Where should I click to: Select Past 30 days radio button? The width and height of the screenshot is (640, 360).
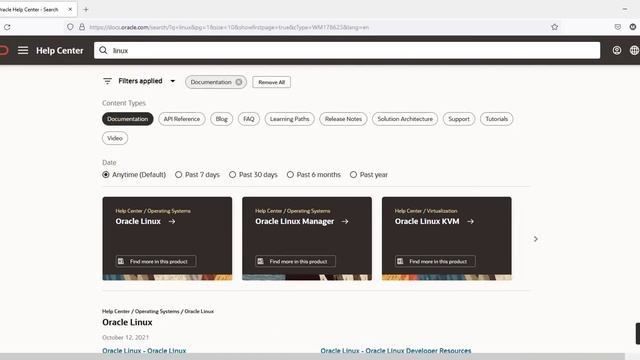point(232,175)
